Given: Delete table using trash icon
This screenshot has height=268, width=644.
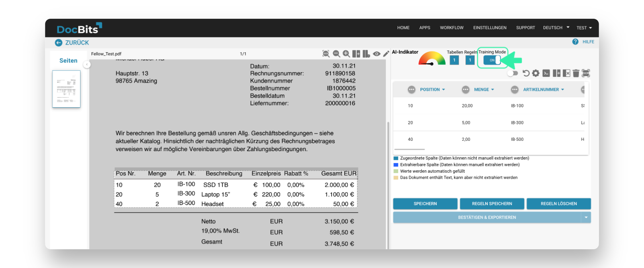Looking at the screenshot, I should 576,73.
